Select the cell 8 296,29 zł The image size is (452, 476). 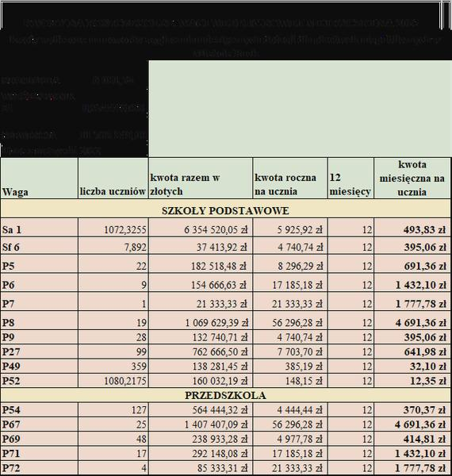[290, 264]
